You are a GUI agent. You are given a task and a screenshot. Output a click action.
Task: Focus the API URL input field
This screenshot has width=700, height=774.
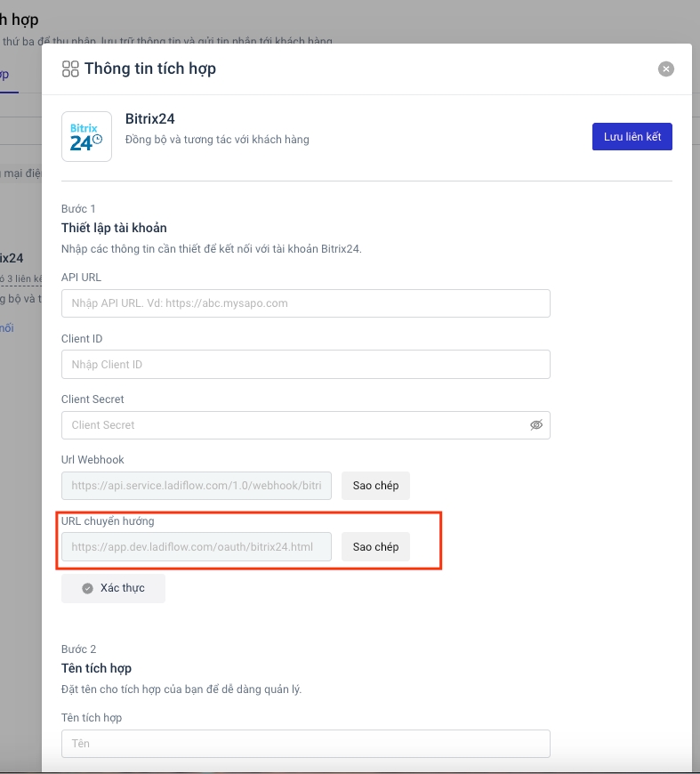tap(305, 303)
